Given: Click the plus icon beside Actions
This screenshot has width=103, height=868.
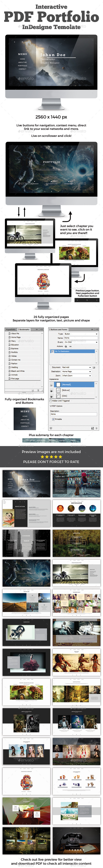Looking at the screenshot, I should point(66,346).
